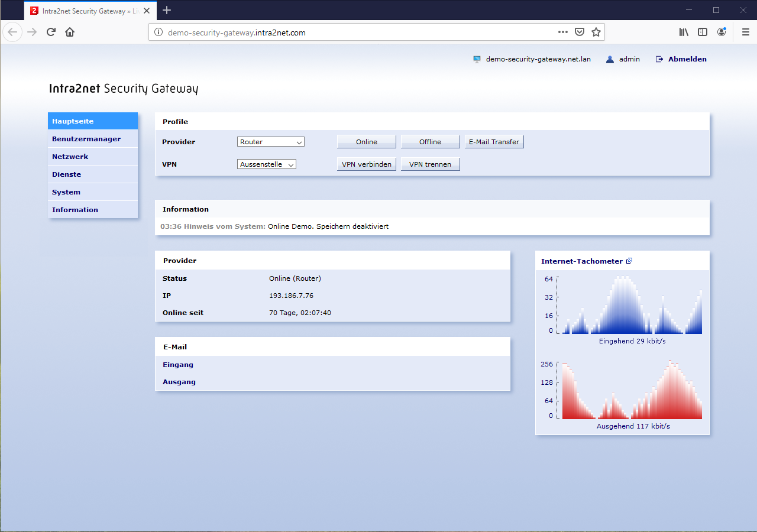Click the Abmelden link
This screenshot has width=757, height=532.
(x=687, y=59)
